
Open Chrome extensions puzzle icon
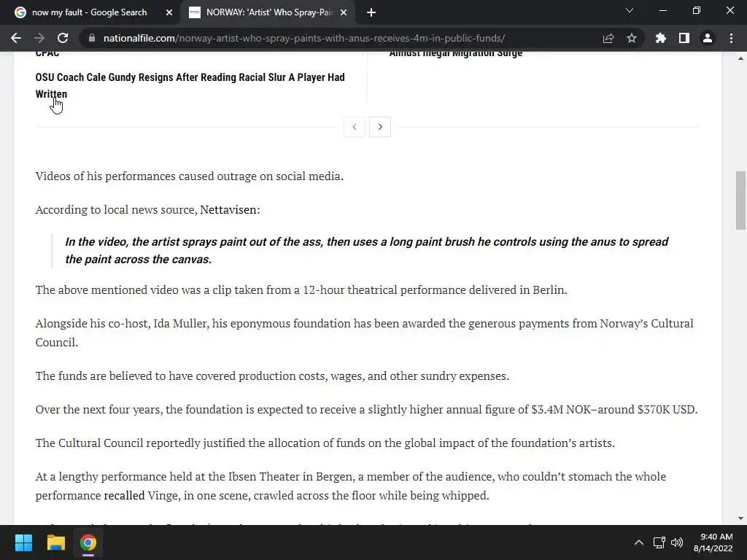(661, 38)
